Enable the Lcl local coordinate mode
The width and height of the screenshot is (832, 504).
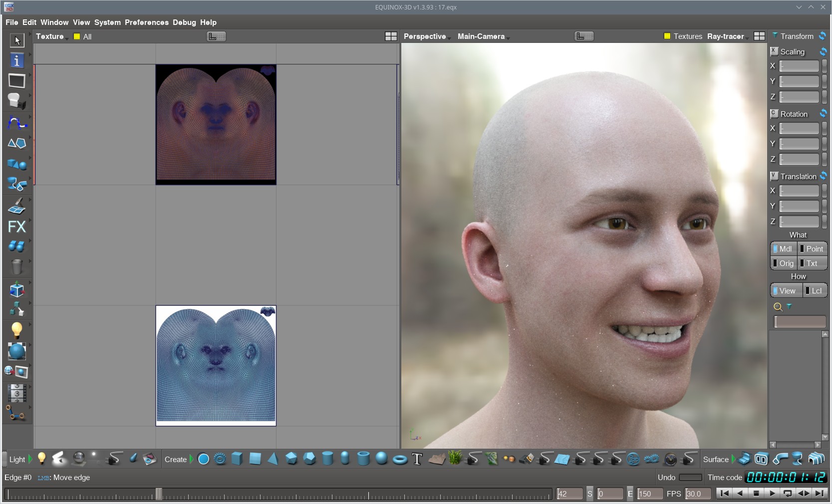815,291
